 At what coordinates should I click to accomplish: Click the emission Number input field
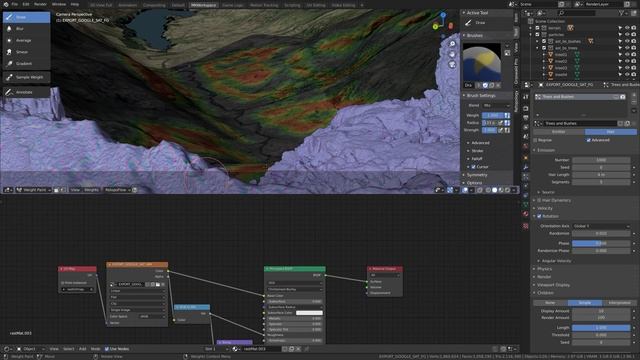(x=601, y=160)
